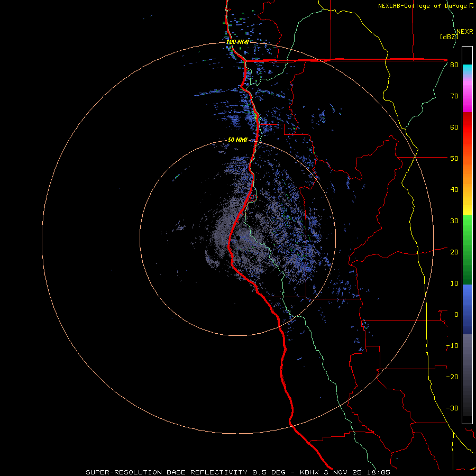Click the orange segment of the color bar
Image resolution: width=476 pixels, height=476 pixels.
pos(467,179)
